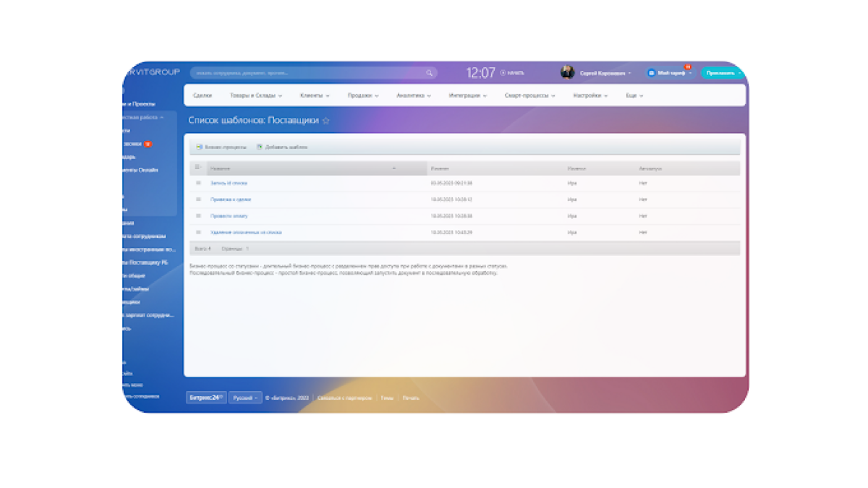Sort by the Изменил column header

[x=576, y=168]
